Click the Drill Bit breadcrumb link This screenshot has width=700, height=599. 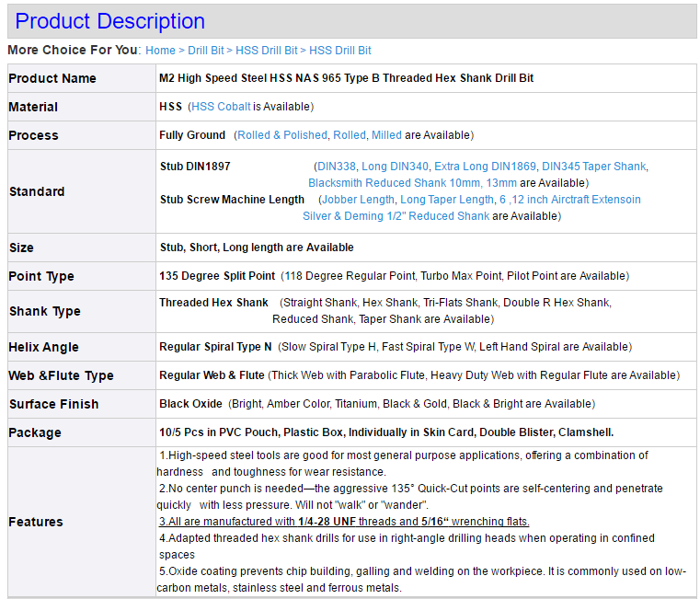(x=206, y=51)
